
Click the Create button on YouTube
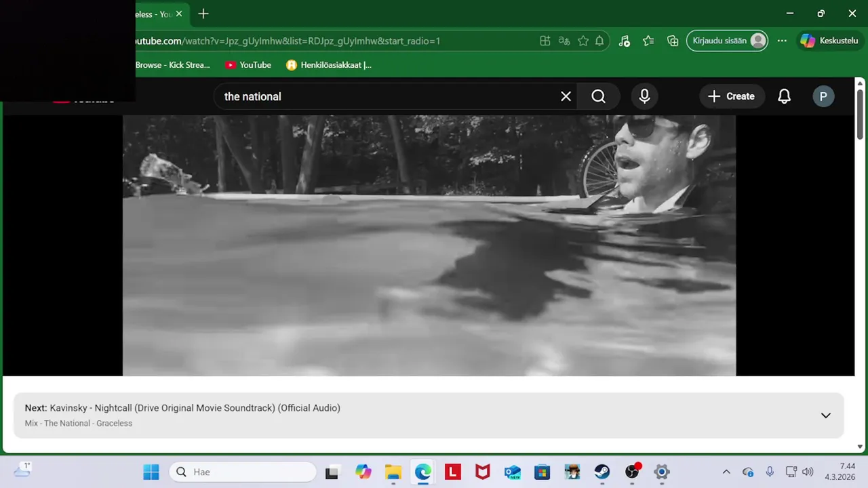point(731,96)
